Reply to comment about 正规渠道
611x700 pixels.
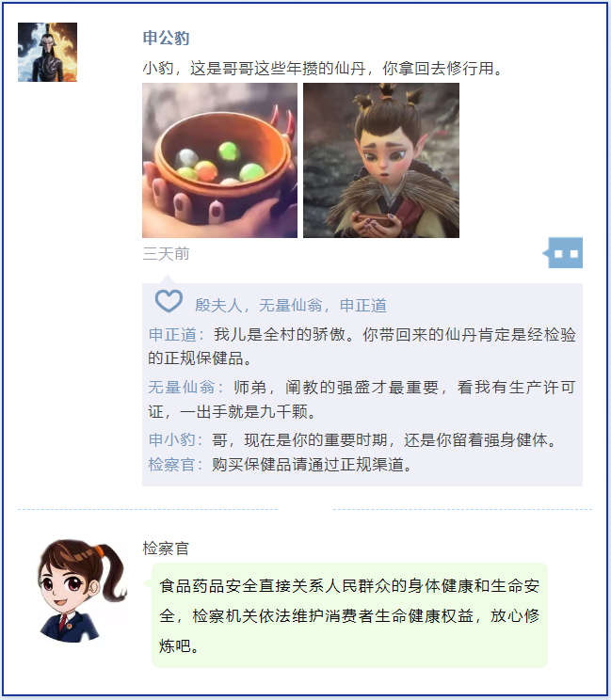(x=312, y=464)
